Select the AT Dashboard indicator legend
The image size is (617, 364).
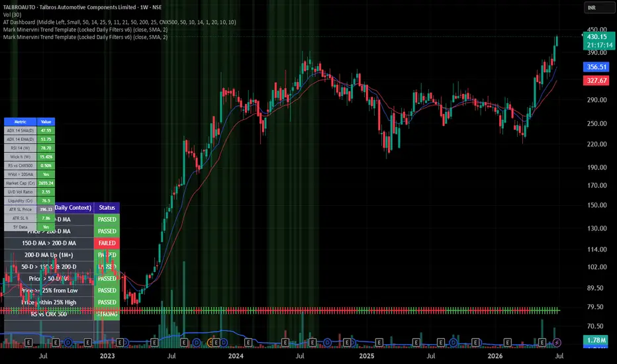point(120,22)
